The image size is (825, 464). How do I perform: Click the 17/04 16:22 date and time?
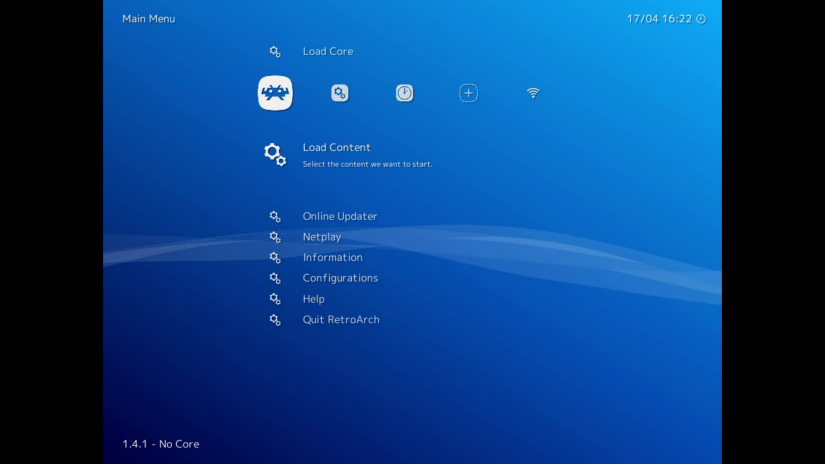click(x=659, y=19)
